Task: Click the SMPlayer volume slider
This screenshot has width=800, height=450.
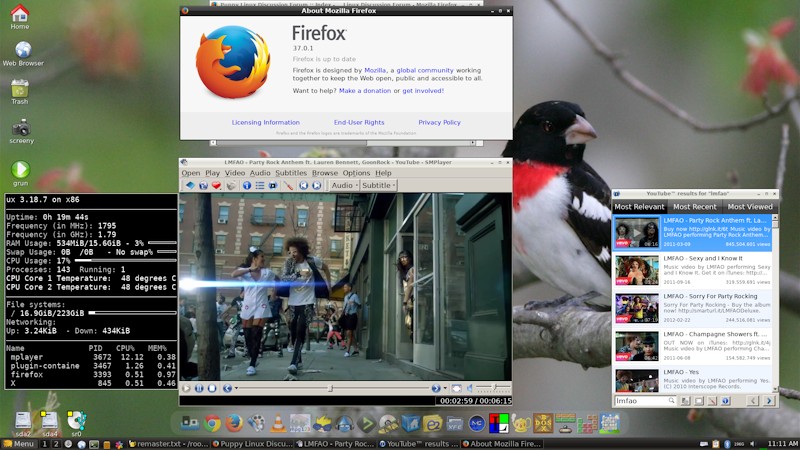Action: [492, 388]
